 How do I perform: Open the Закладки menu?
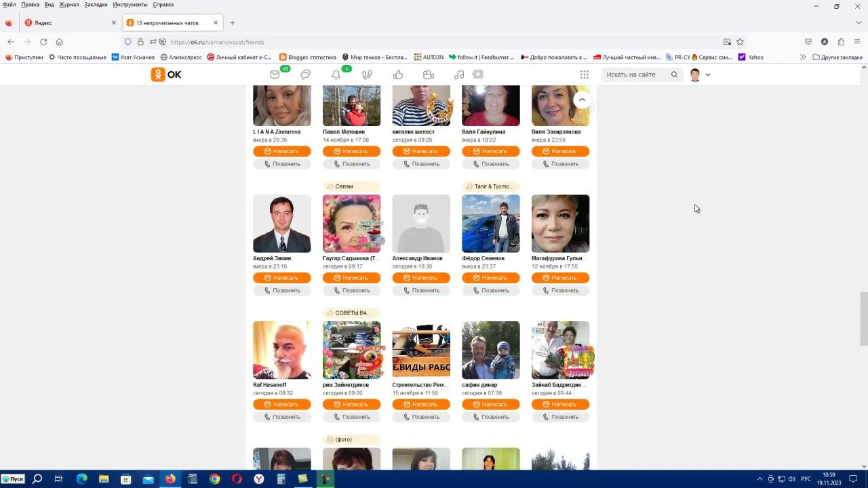(x=96, y=5)
